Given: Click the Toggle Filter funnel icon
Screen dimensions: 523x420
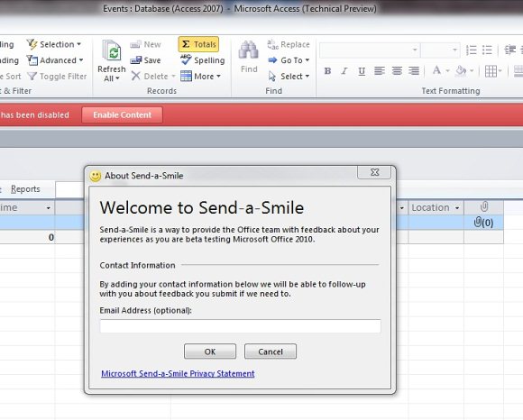Looking at the screenshot, I should 32,77.
